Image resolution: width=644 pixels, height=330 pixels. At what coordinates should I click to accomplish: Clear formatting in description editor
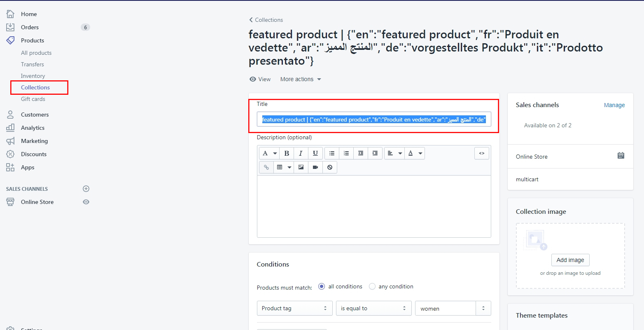click(x=329, y=167)
